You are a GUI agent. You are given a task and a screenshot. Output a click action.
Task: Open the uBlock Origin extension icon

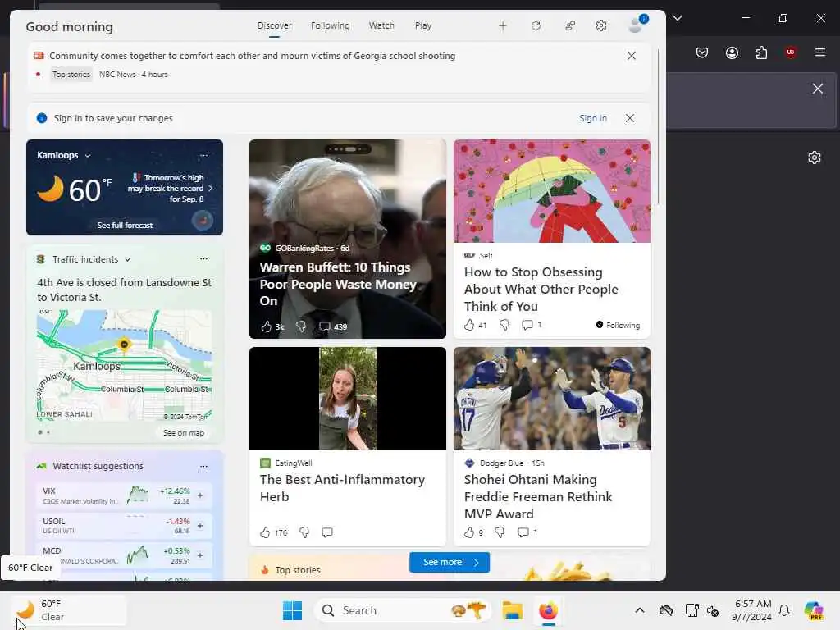tap(790, 52)
